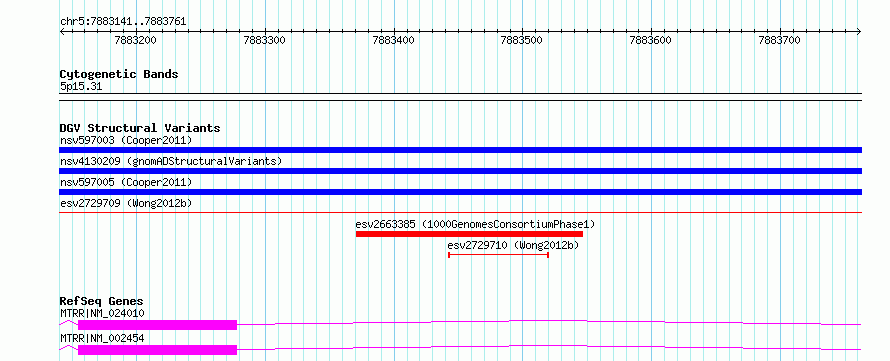The height and width of the screenshot is (361, 890).
Task: Open the nsv597005 (Cooper2011) label
Action: click(x=126, y=182)
